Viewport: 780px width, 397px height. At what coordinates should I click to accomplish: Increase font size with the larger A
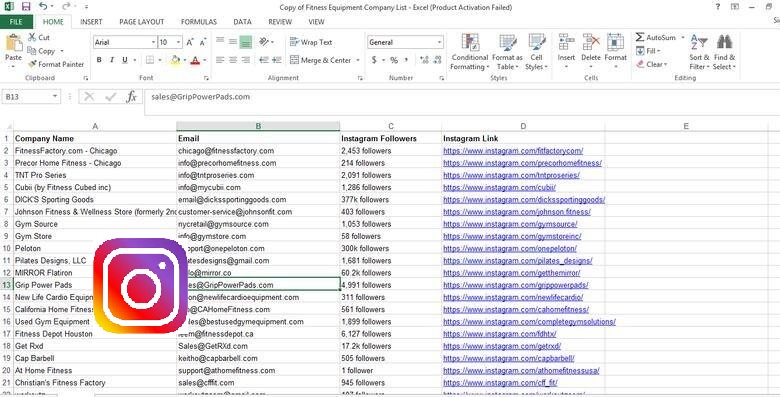(190, 42)
